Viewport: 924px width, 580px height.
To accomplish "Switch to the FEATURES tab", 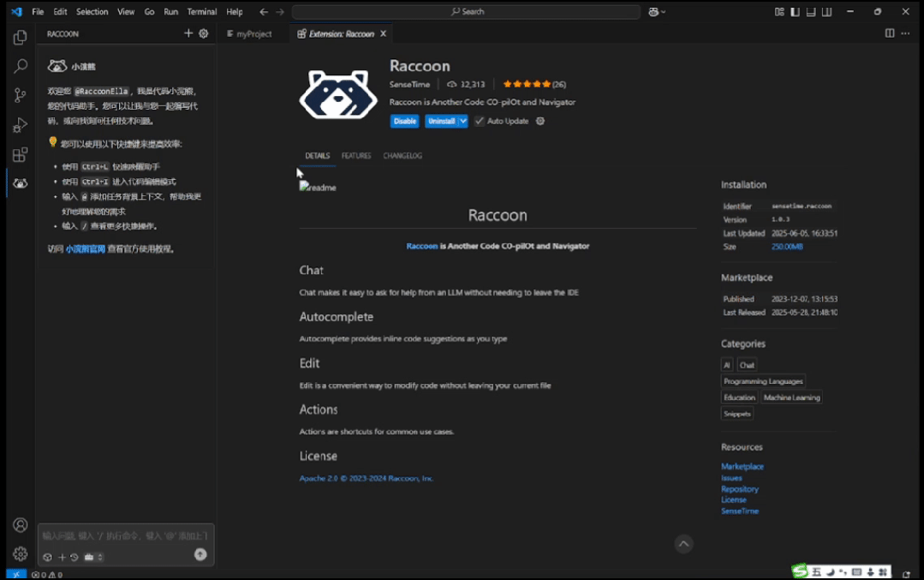I will tap(356, 156).
